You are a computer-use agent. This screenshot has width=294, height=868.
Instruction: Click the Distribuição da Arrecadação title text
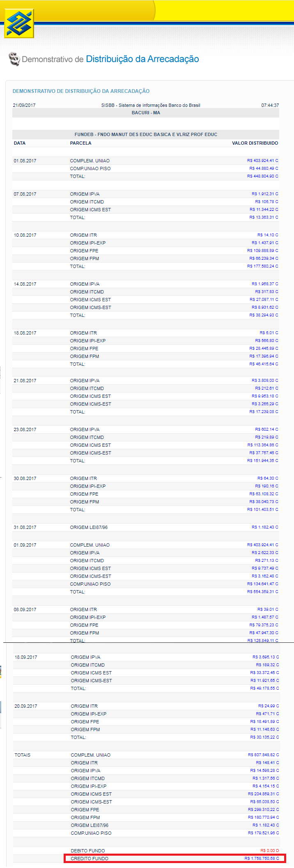(142, 59)
